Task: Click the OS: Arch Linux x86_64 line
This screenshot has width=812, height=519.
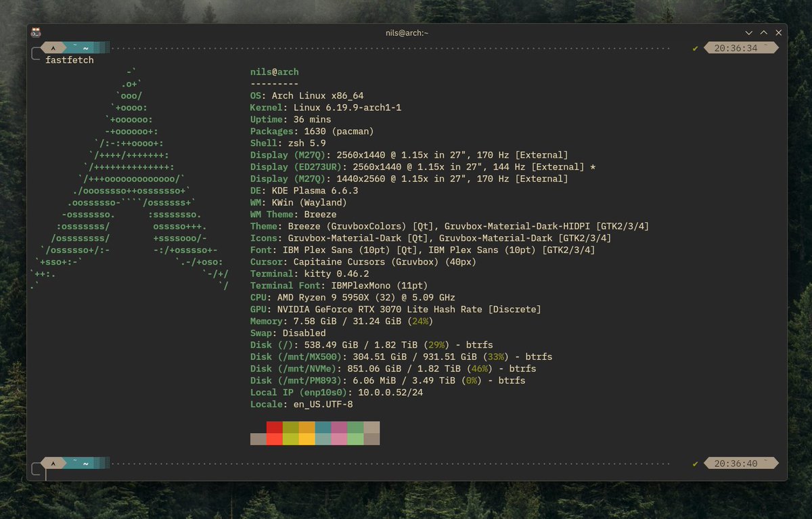Action: click(307, 95)
